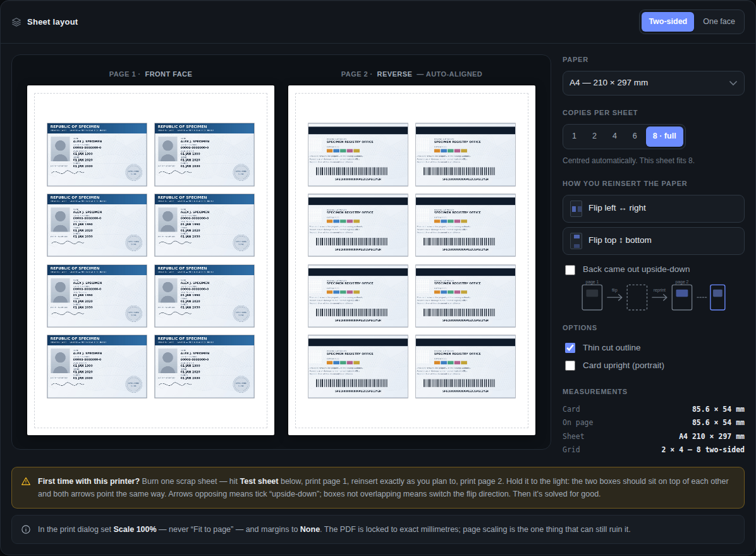Click the blue-outlined result page icon
Viewport: 756px width, 556px height.
tap(717, 297)
